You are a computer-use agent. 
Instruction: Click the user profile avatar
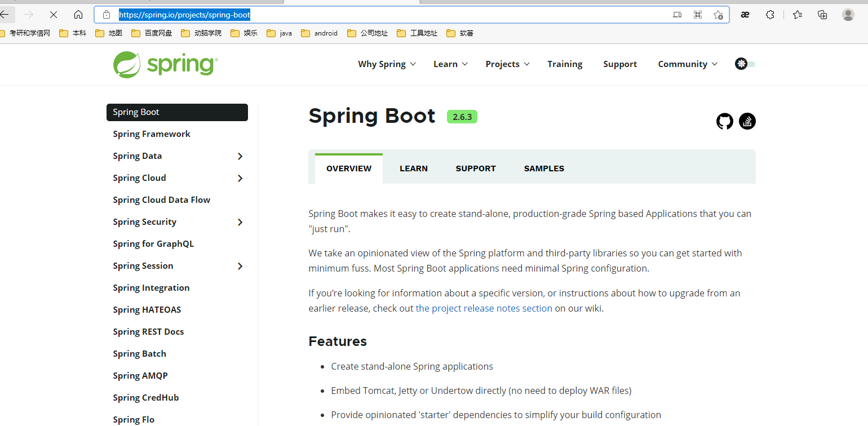848,15
